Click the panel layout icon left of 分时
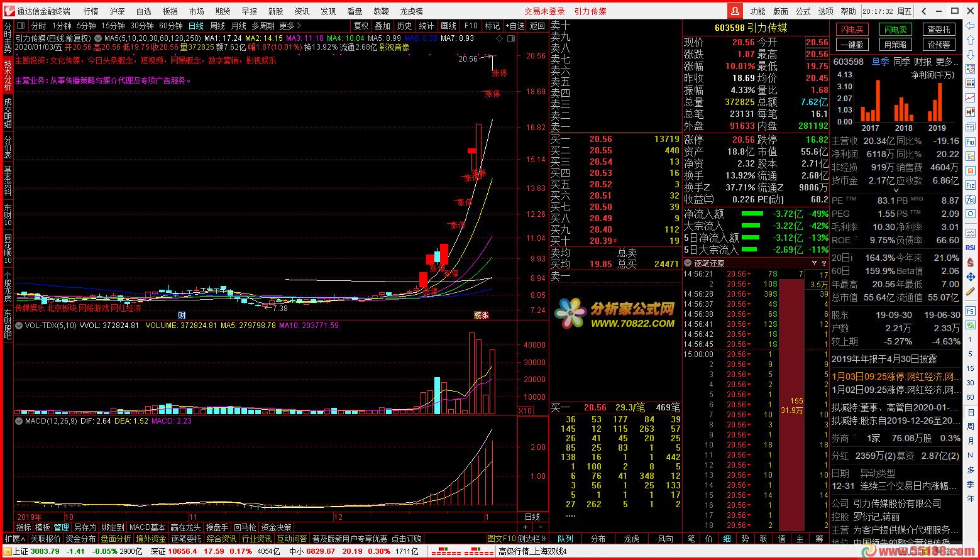 point(21,26)
